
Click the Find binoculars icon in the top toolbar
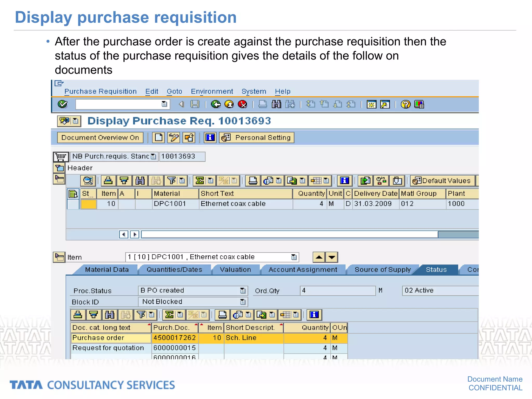pyautogui.click(x=276, y=104)
